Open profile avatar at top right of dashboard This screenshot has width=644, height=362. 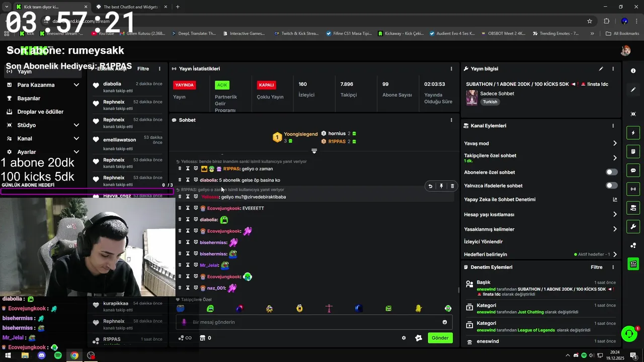coord(625,50)
